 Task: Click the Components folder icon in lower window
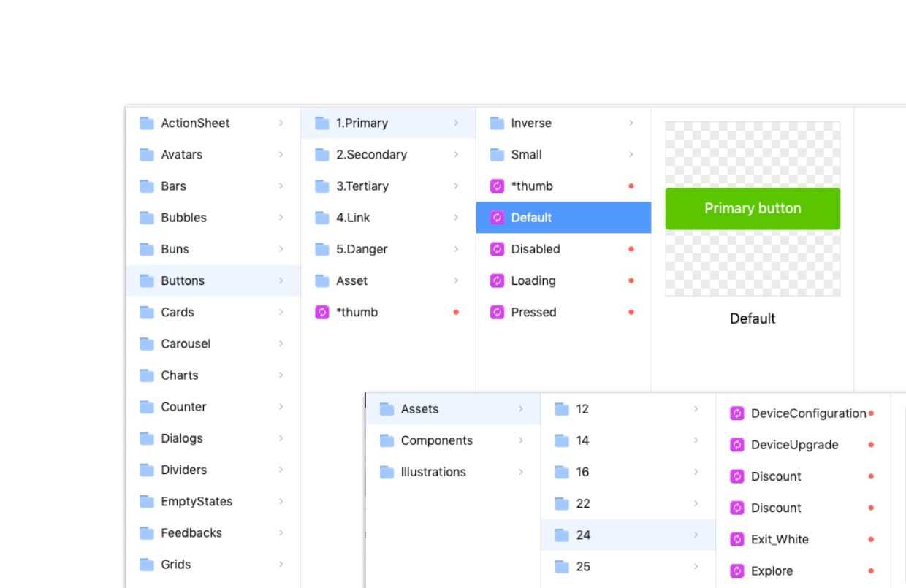click(387, 440)
